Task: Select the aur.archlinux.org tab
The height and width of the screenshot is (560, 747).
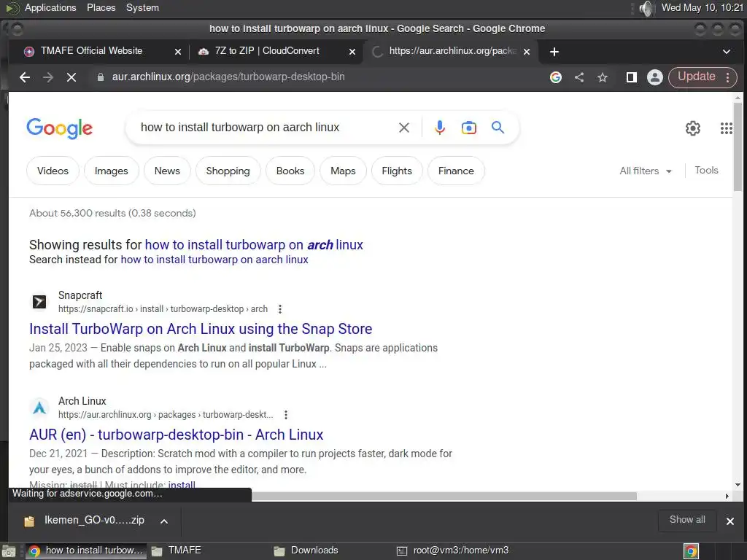Action: (452, 51)
